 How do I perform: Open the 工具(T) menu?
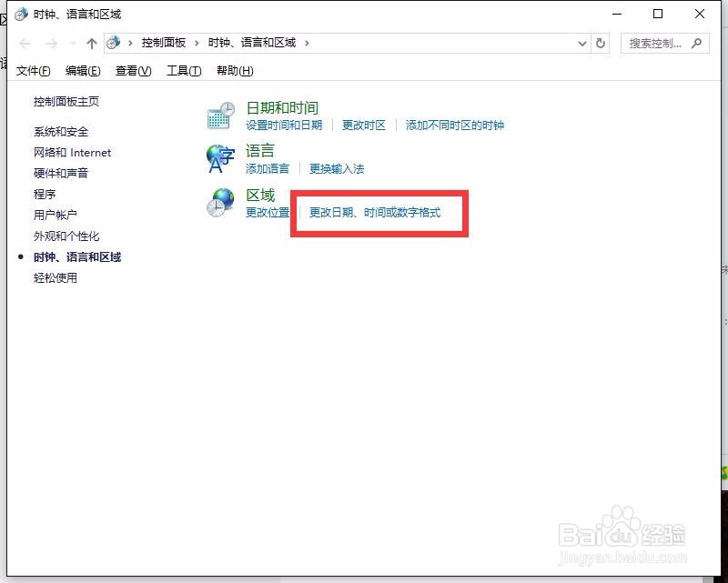point(184,71)
